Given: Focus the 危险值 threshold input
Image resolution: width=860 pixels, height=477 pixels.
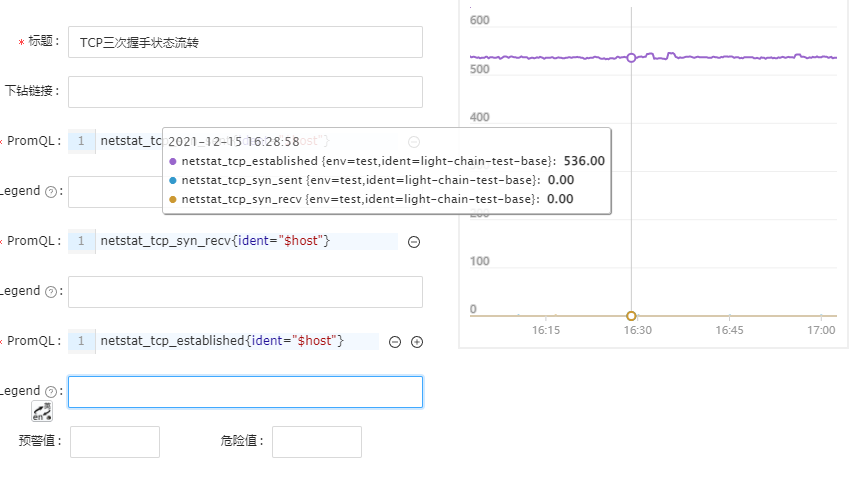Looking at the screenshot, I should (x=316, y=442).
